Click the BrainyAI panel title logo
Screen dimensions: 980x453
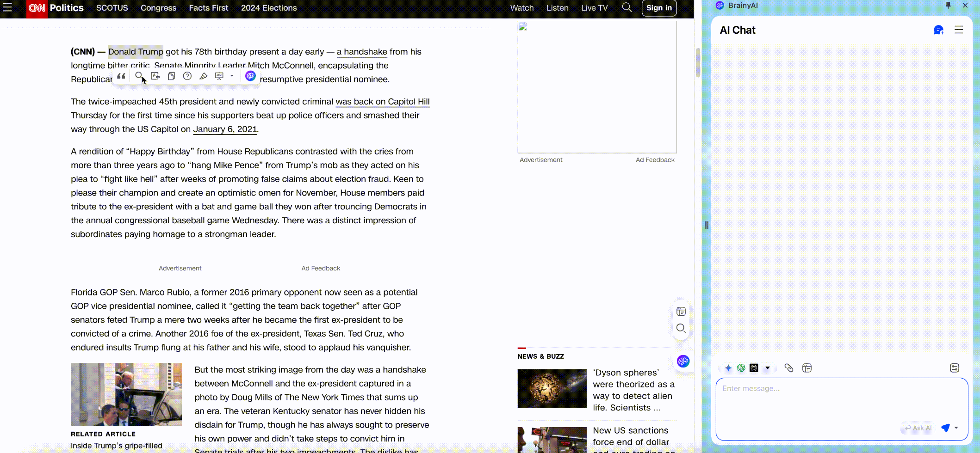720,6
